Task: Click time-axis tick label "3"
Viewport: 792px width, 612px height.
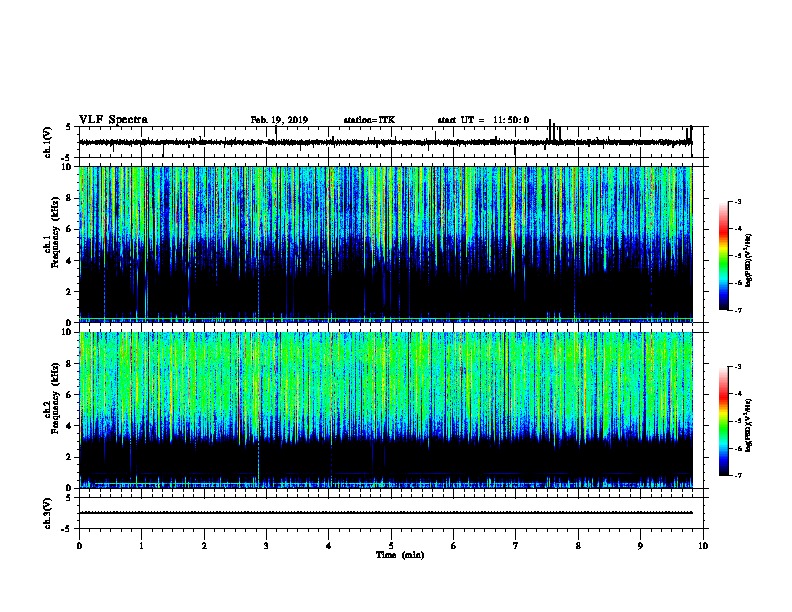Action: [266, 546]
